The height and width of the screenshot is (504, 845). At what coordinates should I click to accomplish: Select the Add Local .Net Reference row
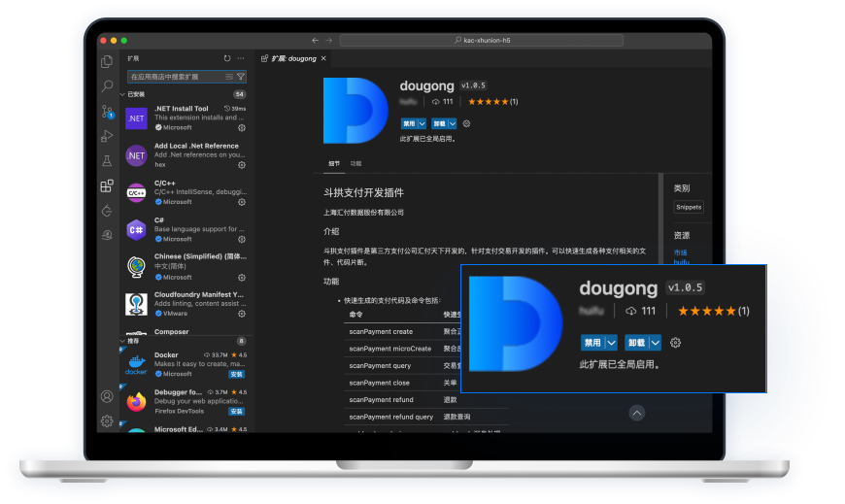tap(186, 155)
